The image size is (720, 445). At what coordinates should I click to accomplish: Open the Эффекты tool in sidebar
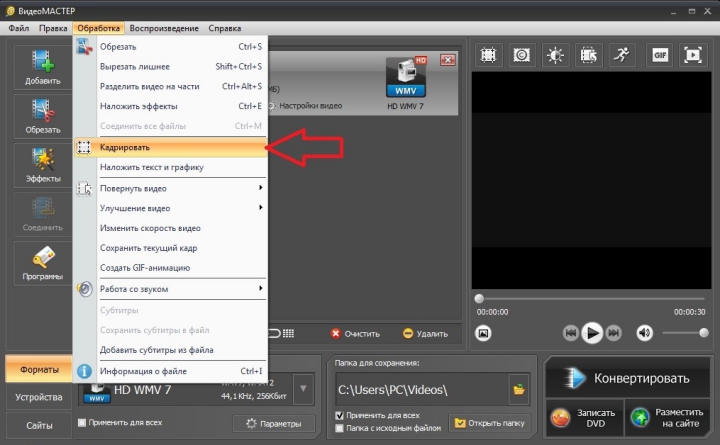coord(42,164)
